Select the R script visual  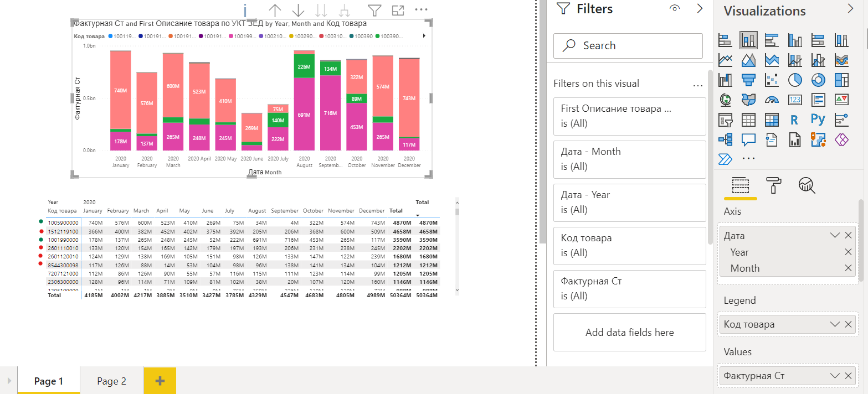tap(795, 120)
